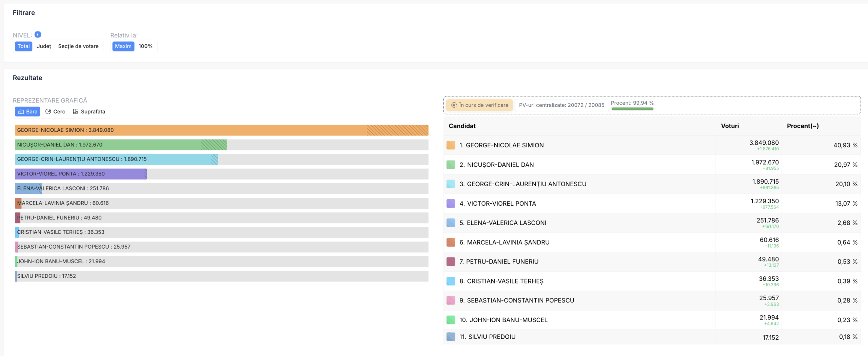Click orange swatch for George-Nicolae Simion
This screenshot has width=868, height=356.
pos(451,145)
